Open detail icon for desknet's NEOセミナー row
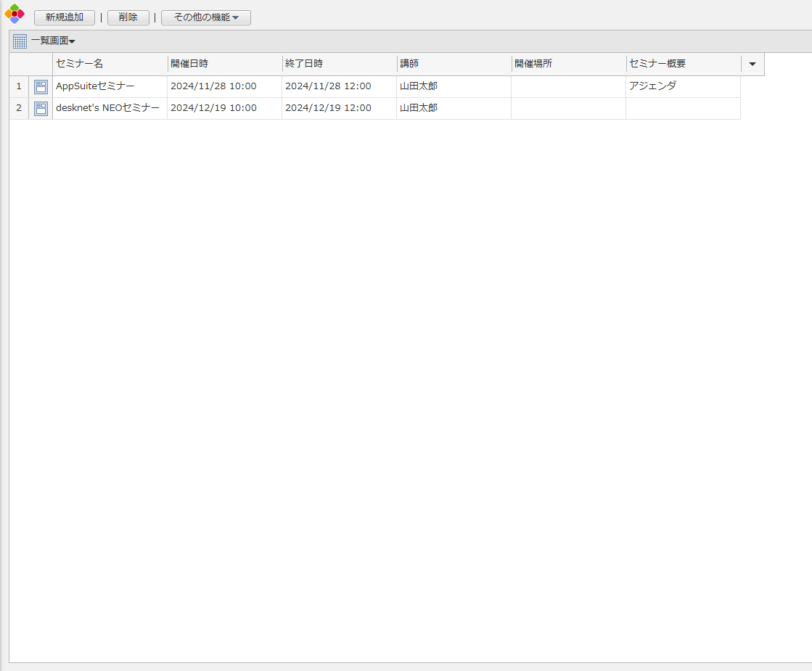The width and height of the screenshot is (812, 671). [41, 109]
